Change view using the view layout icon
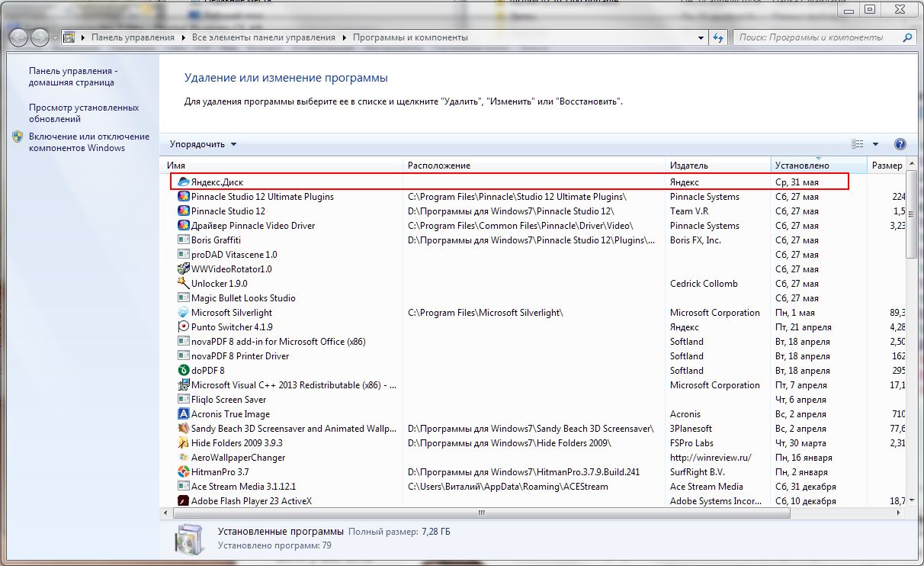 tap(858, 144)
